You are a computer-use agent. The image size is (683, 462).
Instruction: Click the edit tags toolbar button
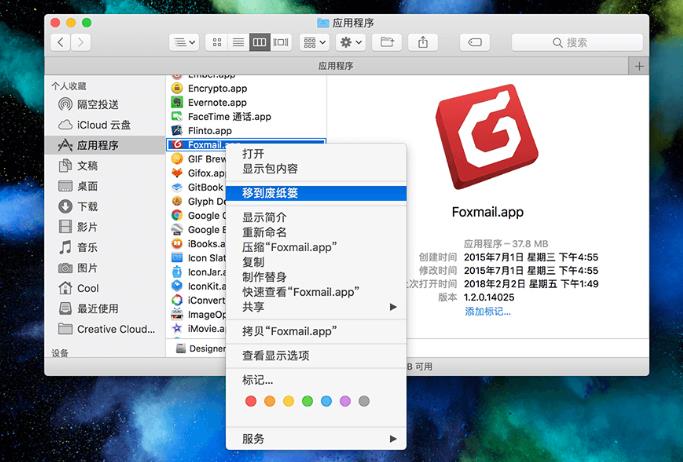pyautogui.click(x=474, y=42)
